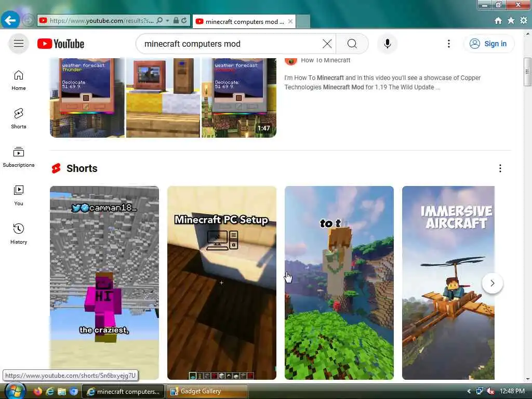Click the How To Minecraft channel avatar

click(291, 61)
